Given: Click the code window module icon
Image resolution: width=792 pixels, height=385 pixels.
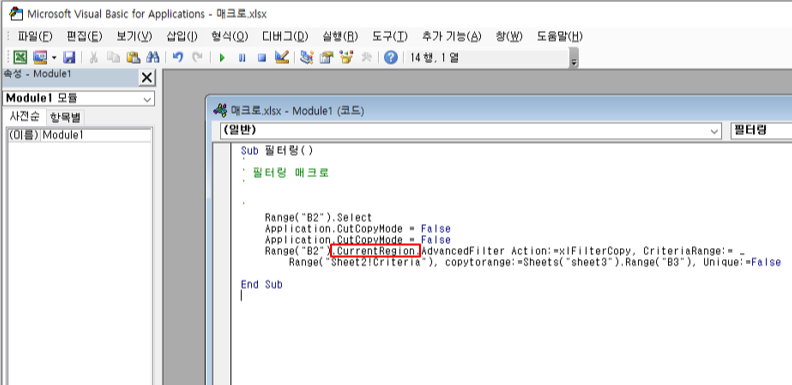Looking at the screenshot, I should [x=220, y=110].
